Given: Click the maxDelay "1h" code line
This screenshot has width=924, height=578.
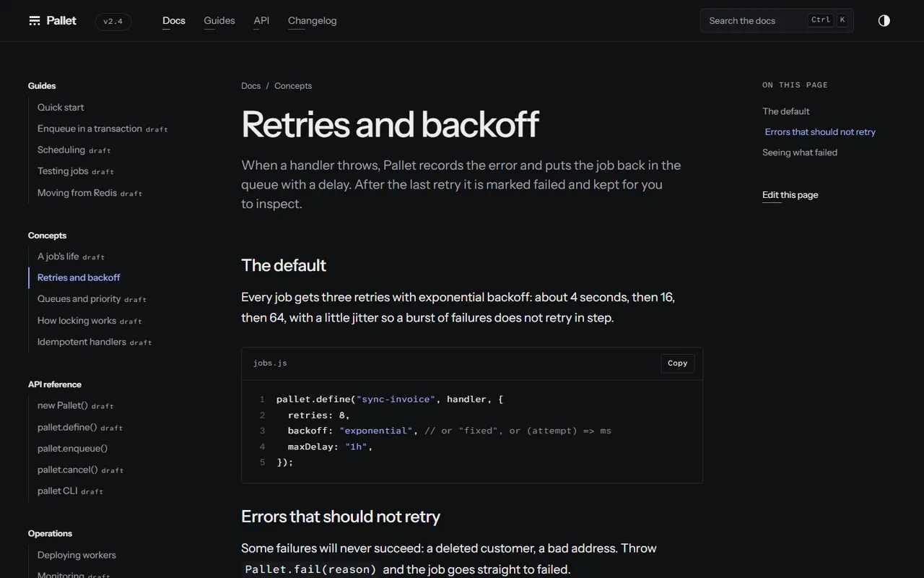Looking at the screenshot, I should coord(331,447).
